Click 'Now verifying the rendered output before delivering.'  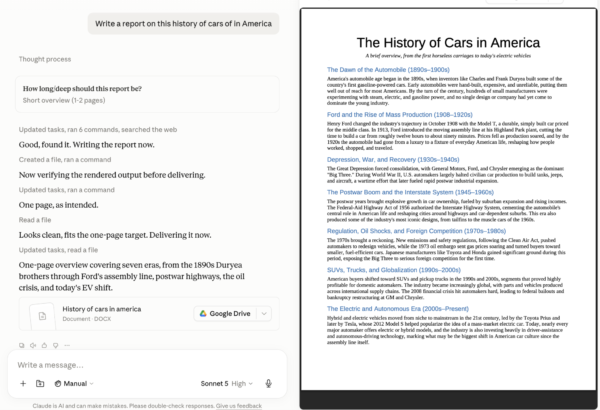[112, 175]
